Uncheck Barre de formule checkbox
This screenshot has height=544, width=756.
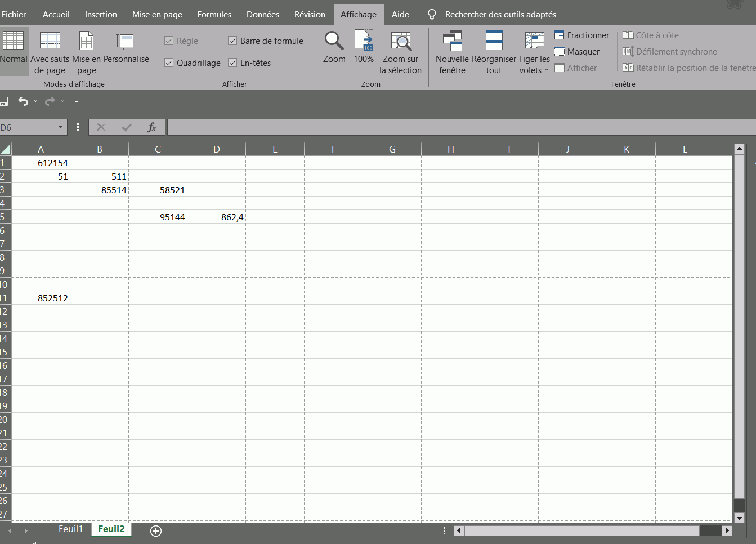[232, 41]
